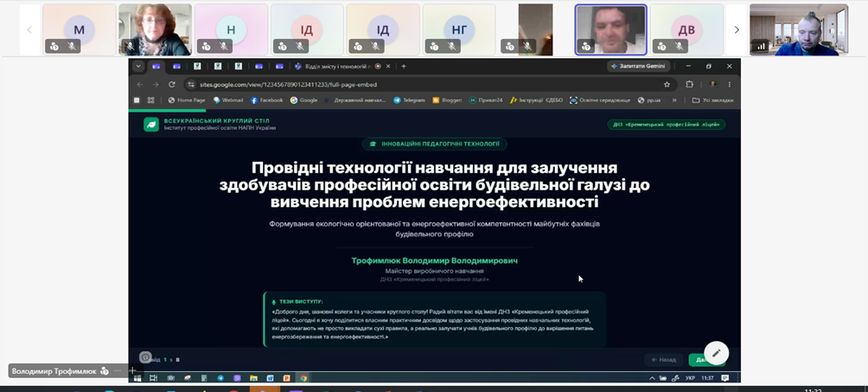Open 'Webmail' bookmark
Image resolution: width=868 pixels, height=392 pixels.
tap(227, 100)
